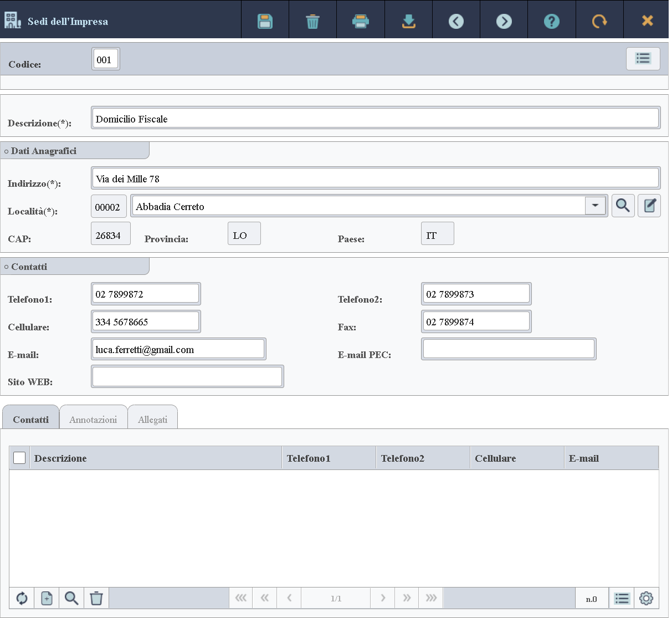Viewport: 672px width, 618px height.
Task: Reload the form with the orange refresh icon
Action: point(599,21)
